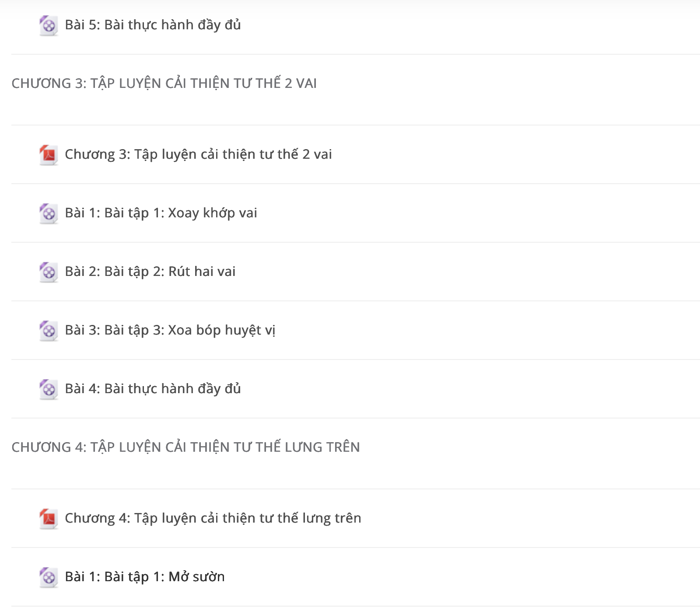The height and width of the screenshot is (607, 700).
Task: Select section heading CHƯƠNG 3 TƯ THẾ 2 VAI
Action: pos(164,83)
